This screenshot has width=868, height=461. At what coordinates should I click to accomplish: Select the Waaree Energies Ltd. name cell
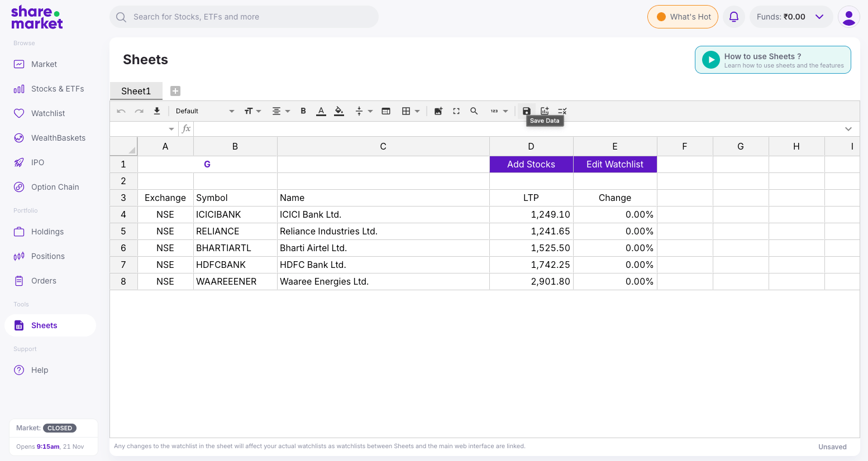click(383, 281)
